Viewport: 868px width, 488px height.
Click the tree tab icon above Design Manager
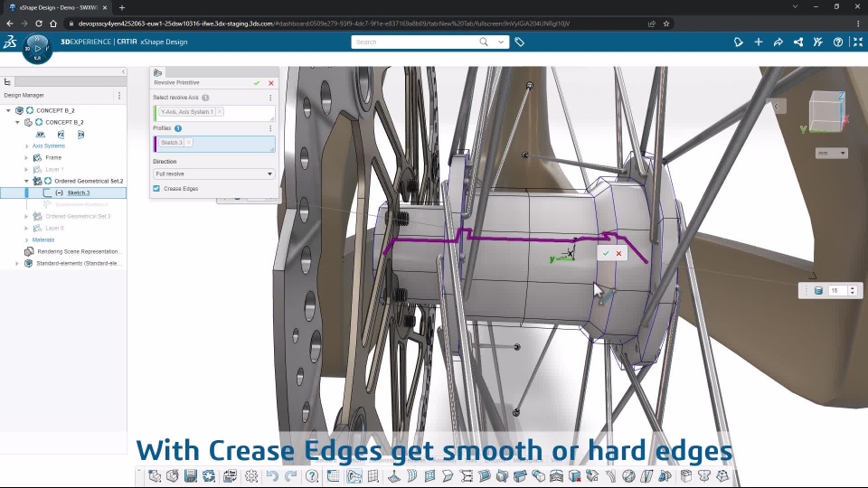click(x=7, y=82)
